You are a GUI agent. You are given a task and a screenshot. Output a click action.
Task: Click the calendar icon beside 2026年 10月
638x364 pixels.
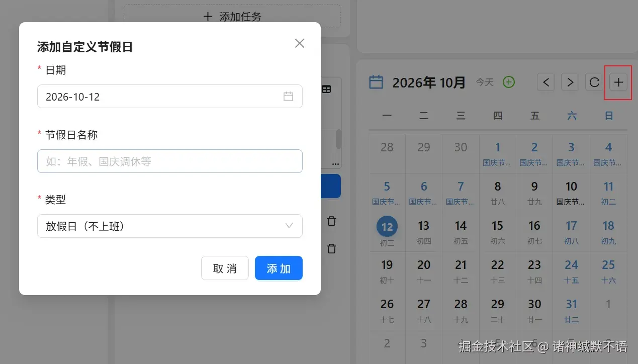click(x=376, y=82)
